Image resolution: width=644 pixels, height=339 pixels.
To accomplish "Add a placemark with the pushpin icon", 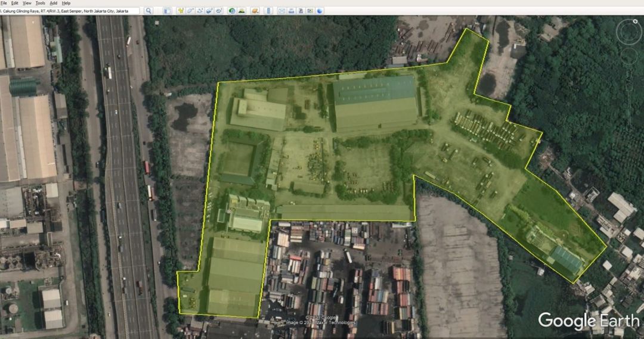I will coord(181,11).
